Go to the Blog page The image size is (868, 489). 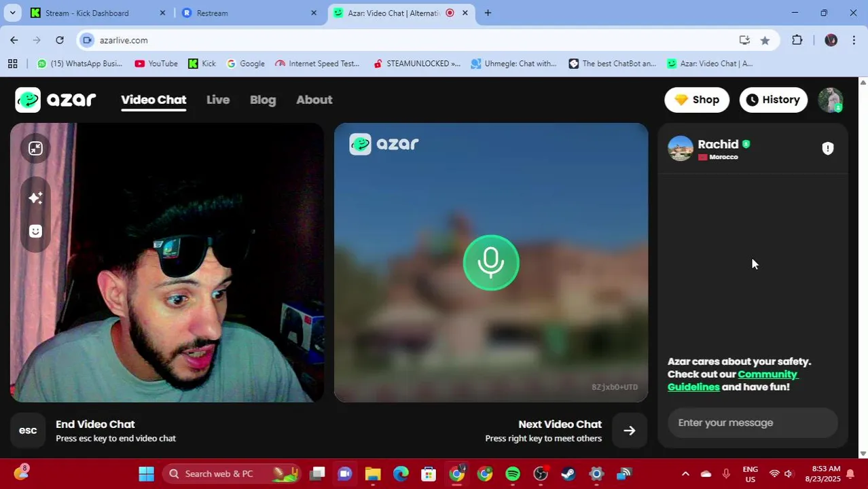[x=263, y=100]
